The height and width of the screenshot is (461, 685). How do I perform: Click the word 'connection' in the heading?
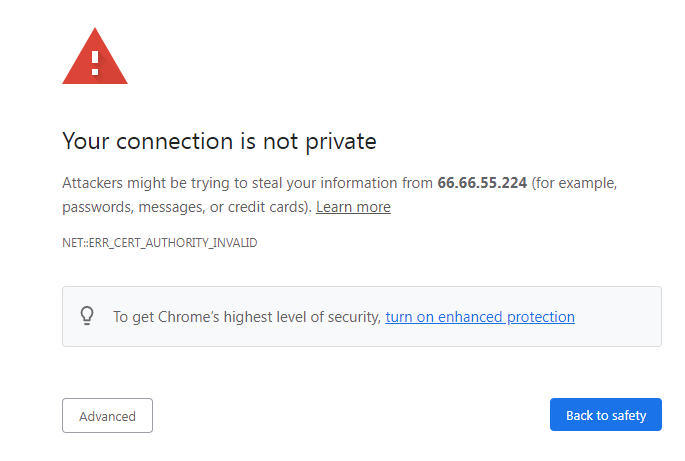(x=174, y=142)
